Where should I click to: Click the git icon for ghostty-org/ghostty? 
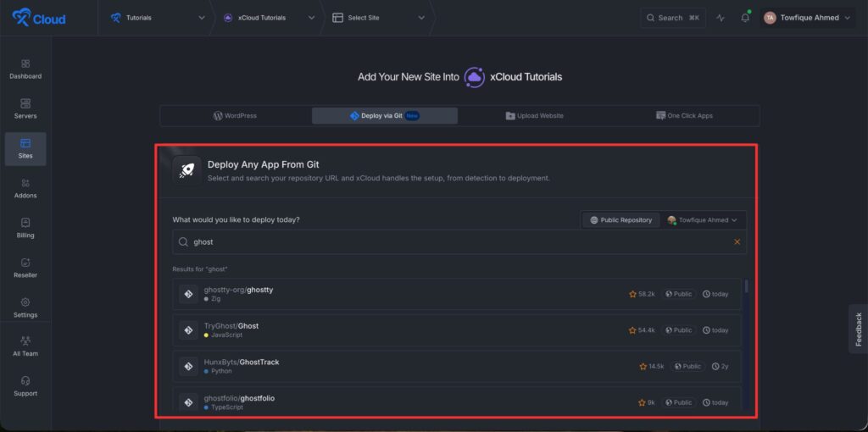188,294
